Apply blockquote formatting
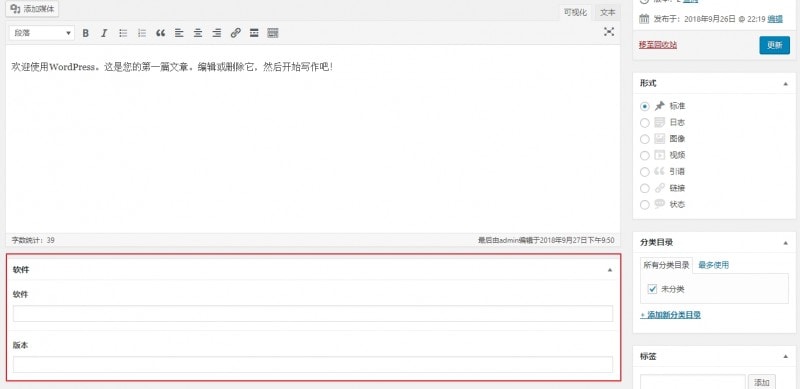 click(160, 33)
